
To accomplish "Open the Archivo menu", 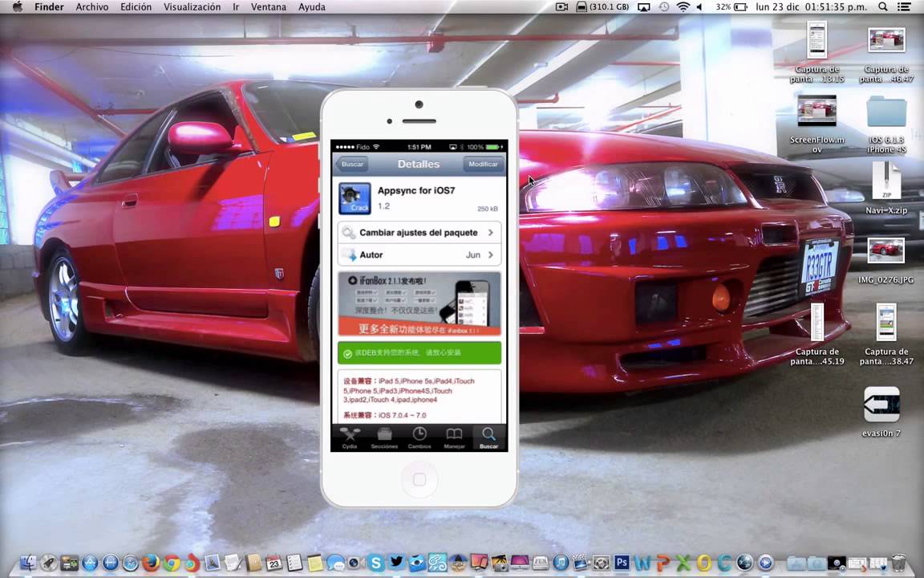I will tap(92, 7).
